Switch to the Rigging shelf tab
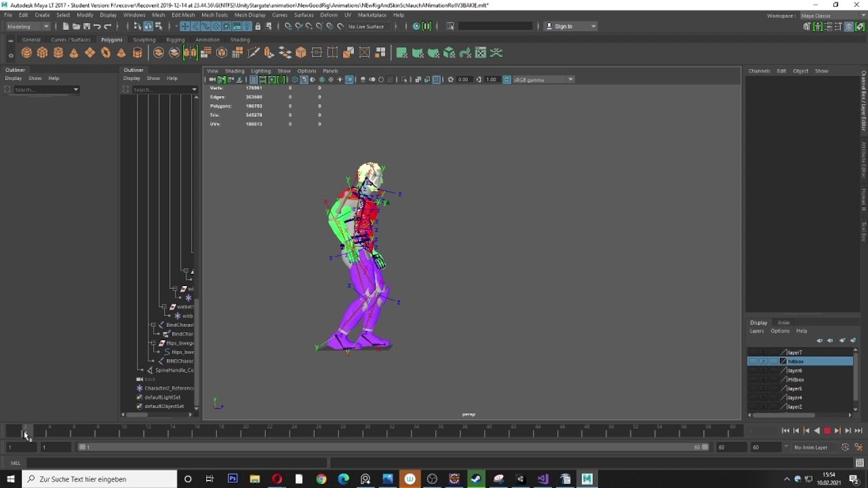Screen dimensions: 868x488 [x=176, y=39]
